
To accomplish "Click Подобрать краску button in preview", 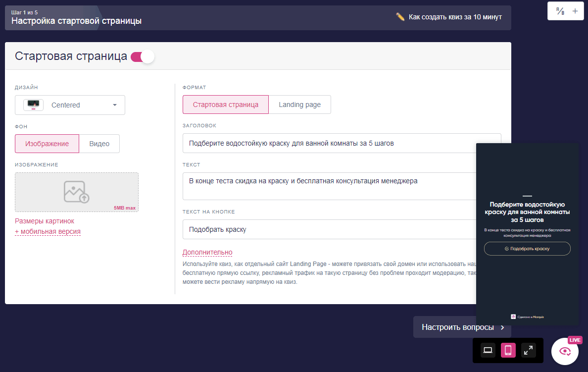I will pos(527,249).
